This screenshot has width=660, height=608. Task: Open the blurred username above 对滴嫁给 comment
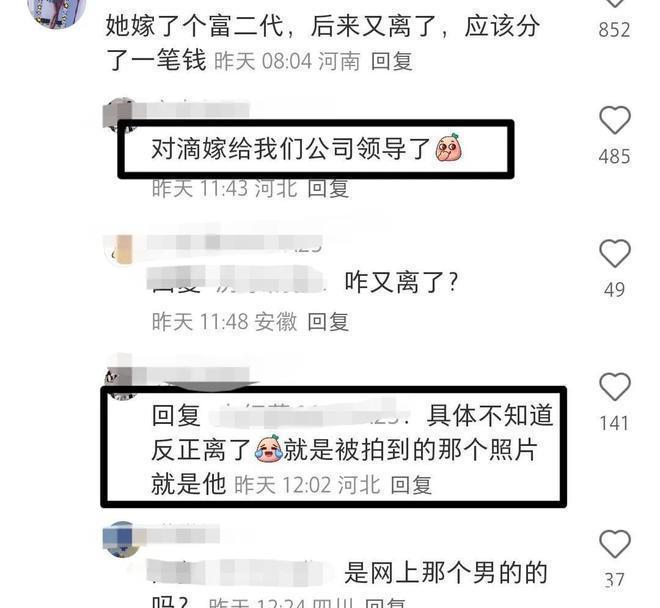pyautogui.click(x=192, y=110)
